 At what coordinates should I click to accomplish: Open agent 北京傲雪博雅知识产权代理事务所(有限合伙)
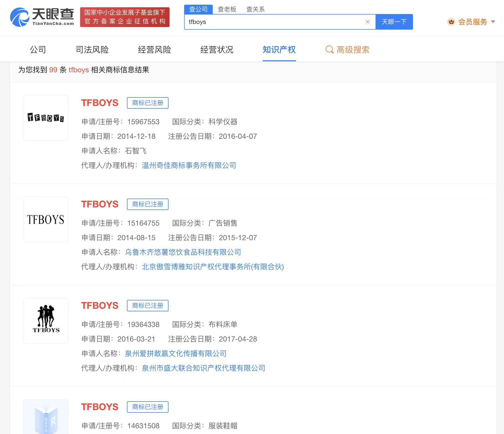click(x=213, y=267)
